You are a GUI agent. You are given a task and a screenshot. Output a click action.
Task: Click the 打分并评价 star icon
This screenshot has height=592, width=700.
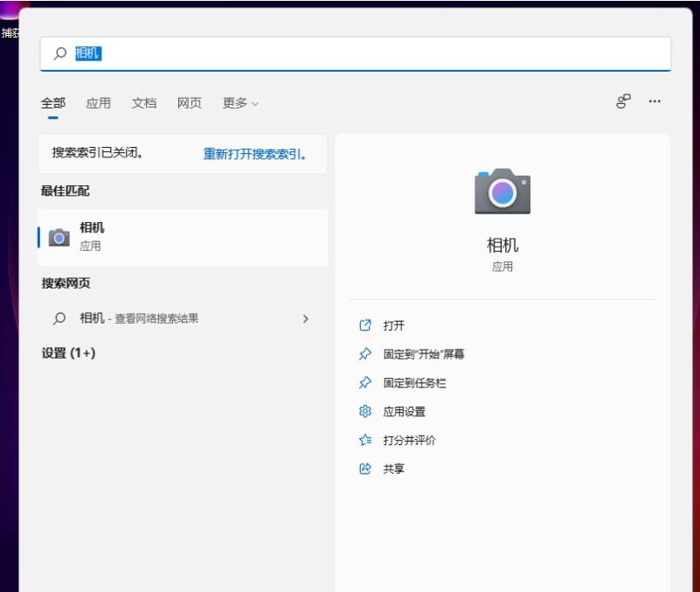click(364, 441)
